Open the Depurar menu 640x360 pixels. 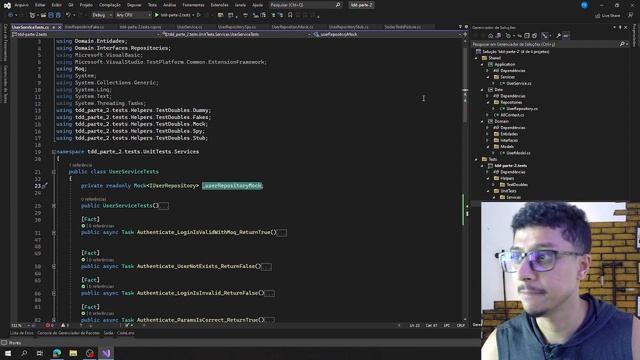[x=134, y=5]
